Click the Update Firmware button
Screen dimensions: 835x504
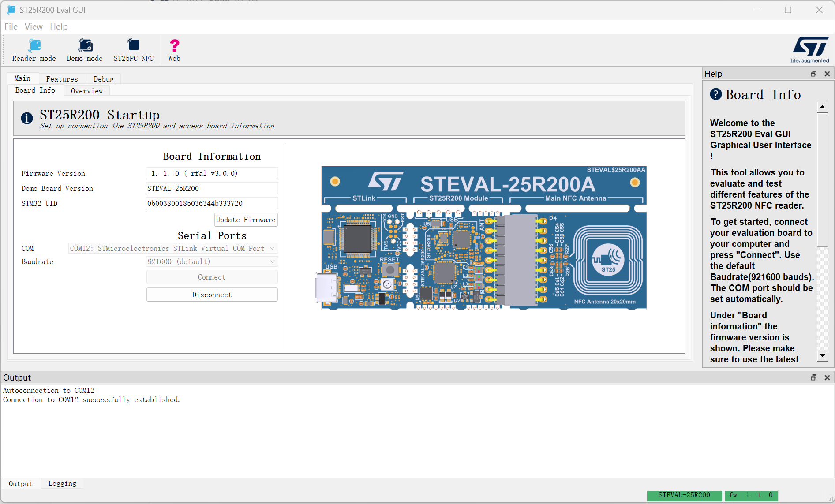[x=246, y=220]
